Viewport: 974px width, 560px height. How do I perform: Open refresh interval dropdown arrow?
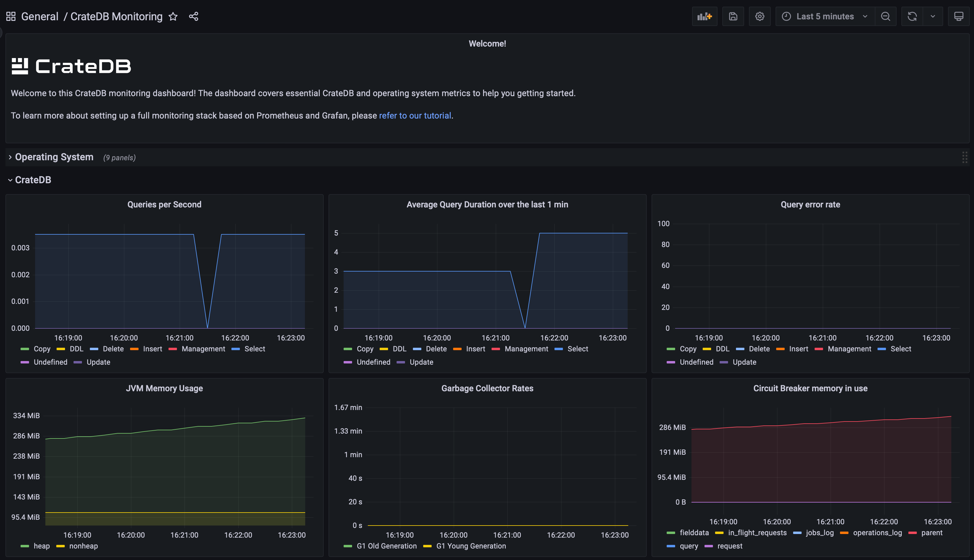pos(933,17)
